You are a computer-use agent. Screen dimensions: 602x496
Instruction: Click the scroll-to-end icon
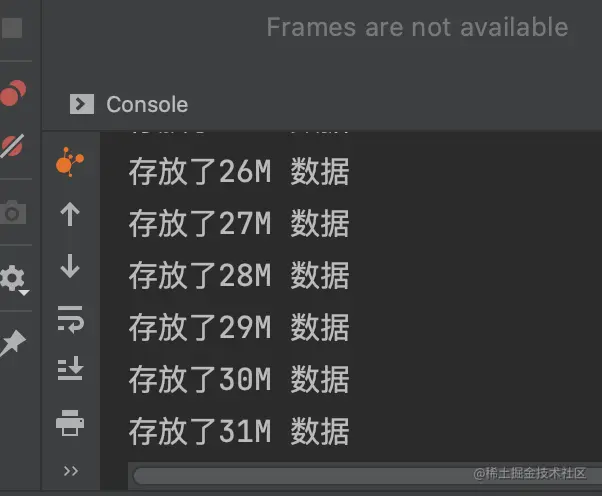[x=70, y=368]
